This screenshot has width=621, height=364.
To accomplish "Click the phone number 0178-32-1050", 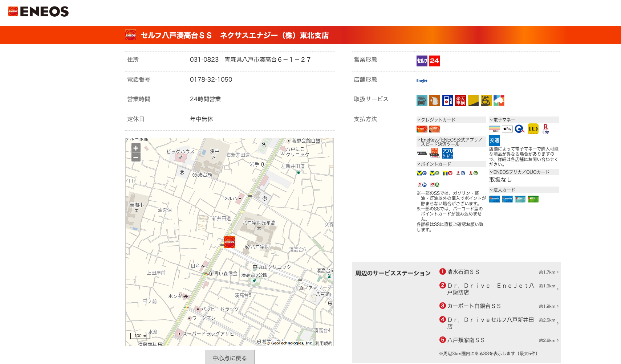I will (211, 79).
